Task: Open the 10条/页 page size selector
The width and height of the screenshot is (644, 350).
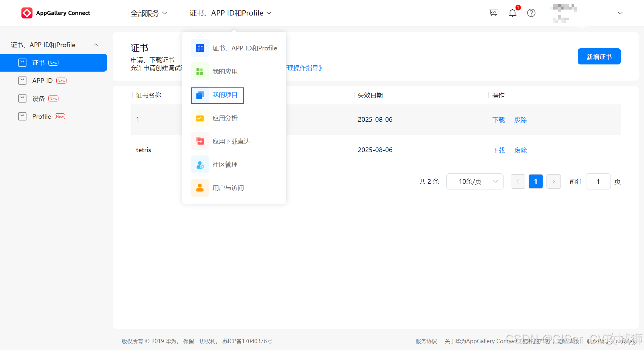Action: [x=475, y=181]
